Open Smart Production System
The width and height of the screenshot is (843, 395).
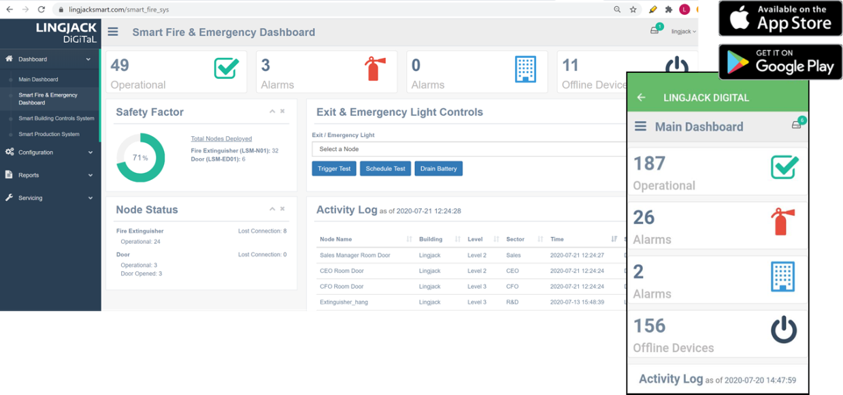(49, 134)
